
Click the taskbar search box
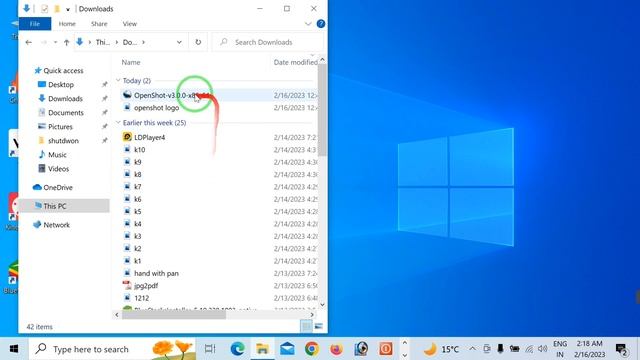[112, 349]
